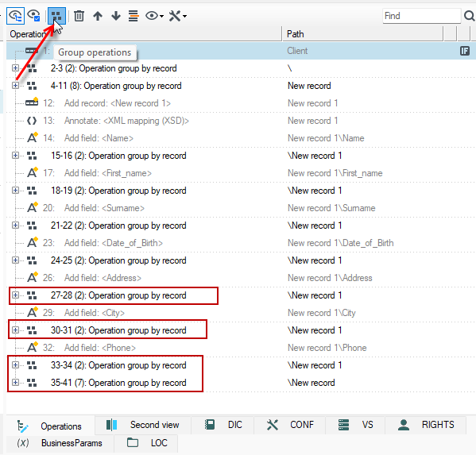Expand group 30-31 Operation group by record
The image size is (476, 455).
coord(15,330)
